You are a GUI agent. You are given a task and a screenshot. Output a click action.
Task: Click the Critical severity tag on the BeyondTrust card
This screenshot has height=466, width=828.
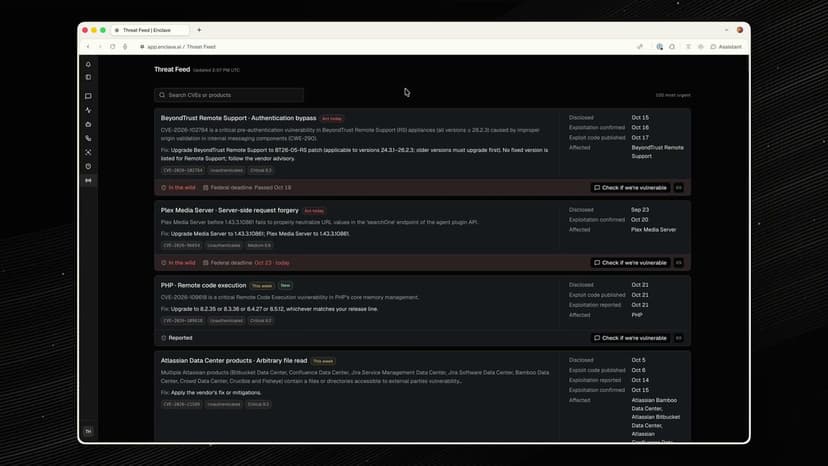260,171
